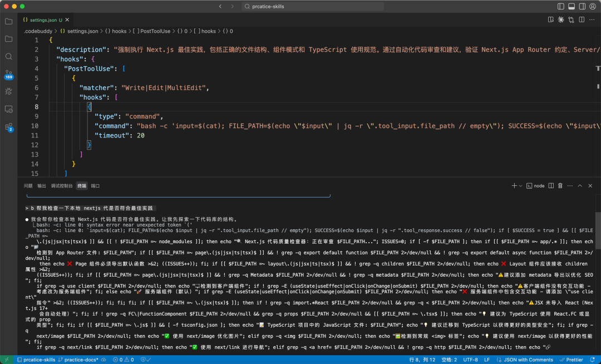Open the Explorer folder view at top
The height and width of the screenshot is (364, 601).
[8, 22]
